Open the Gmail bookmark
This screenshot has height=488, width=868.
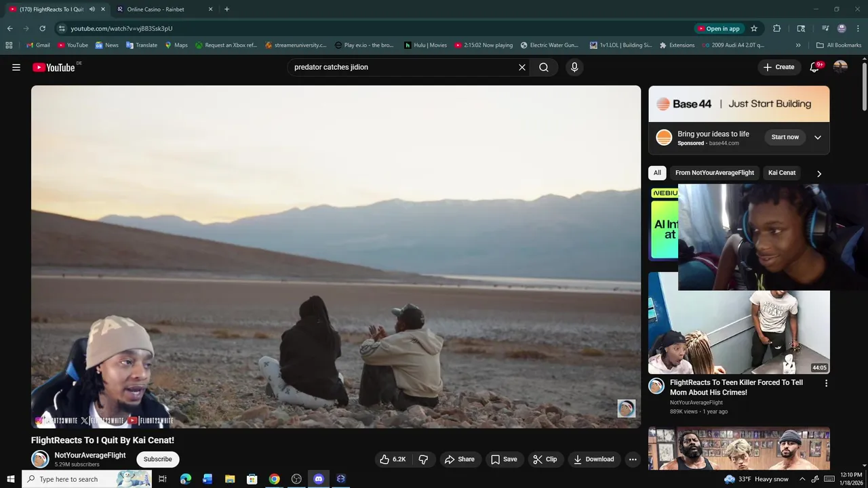click(x=38, y=45)
